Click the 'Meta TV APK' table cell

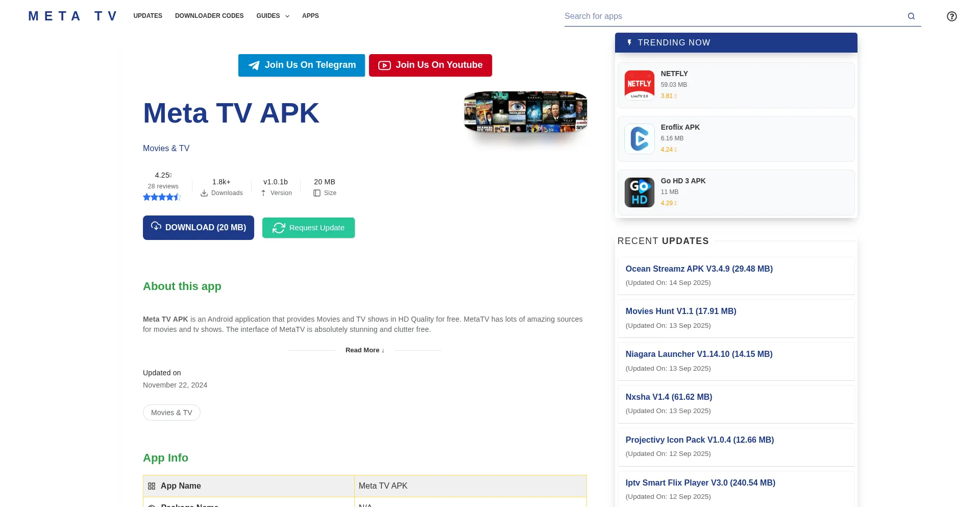click(x=470, y=486)
